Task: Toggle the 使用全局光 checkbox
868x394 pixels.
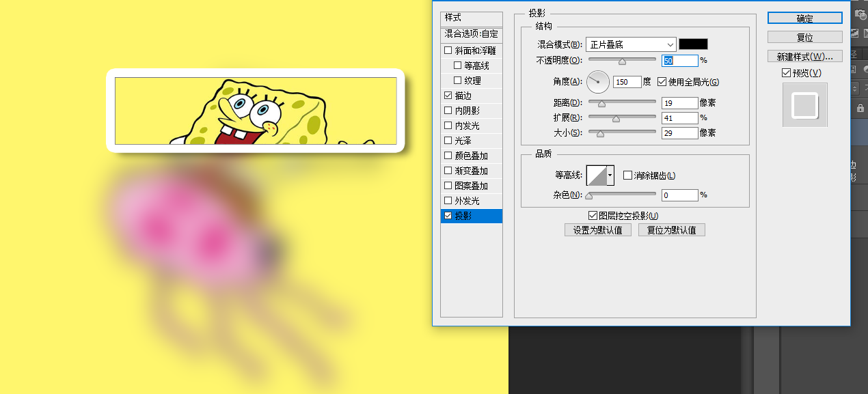Action: [x=662, y=82]
